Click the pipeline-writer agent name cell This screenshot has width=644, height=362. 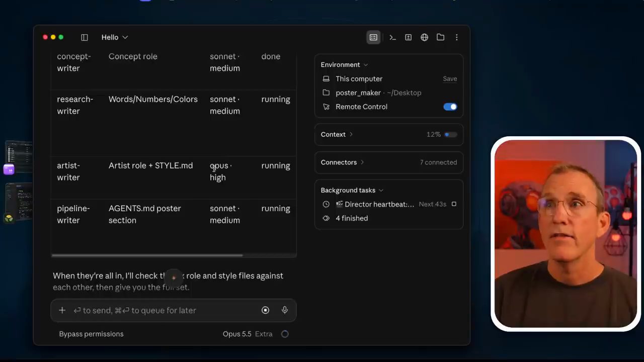click(73, 214)
